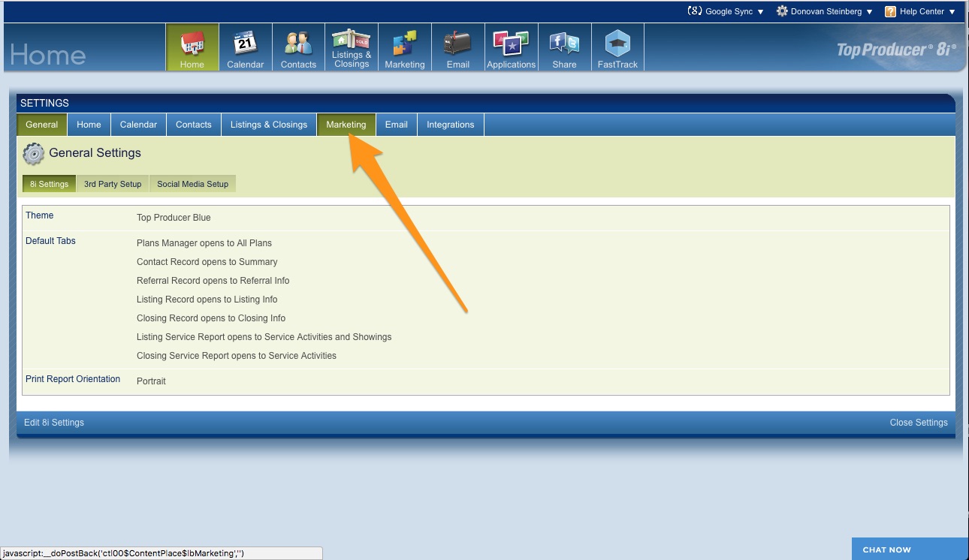Click 'Closing Record opens to Closing Info'
The image size is (969, 560).
[211, 318]
